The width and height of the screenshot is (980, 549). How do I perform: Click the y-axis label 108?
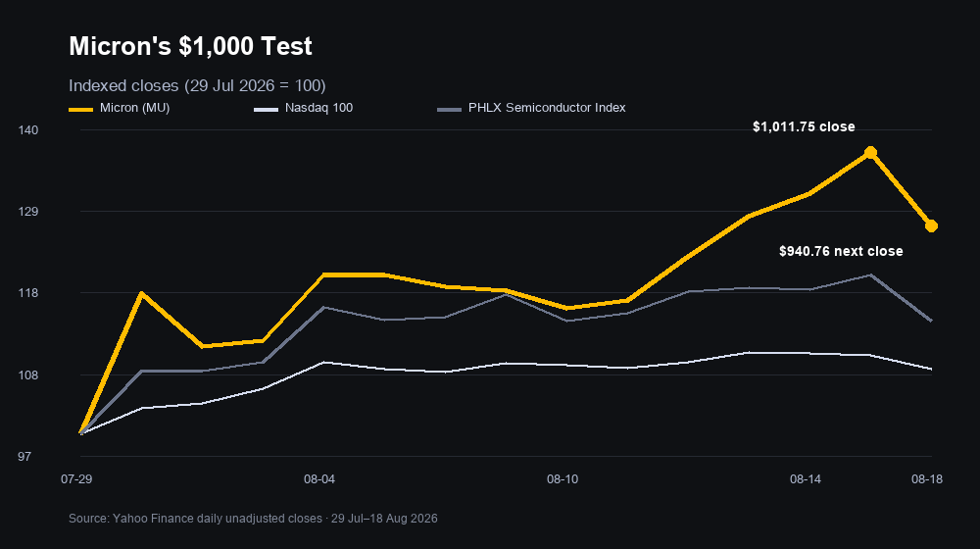28,375
